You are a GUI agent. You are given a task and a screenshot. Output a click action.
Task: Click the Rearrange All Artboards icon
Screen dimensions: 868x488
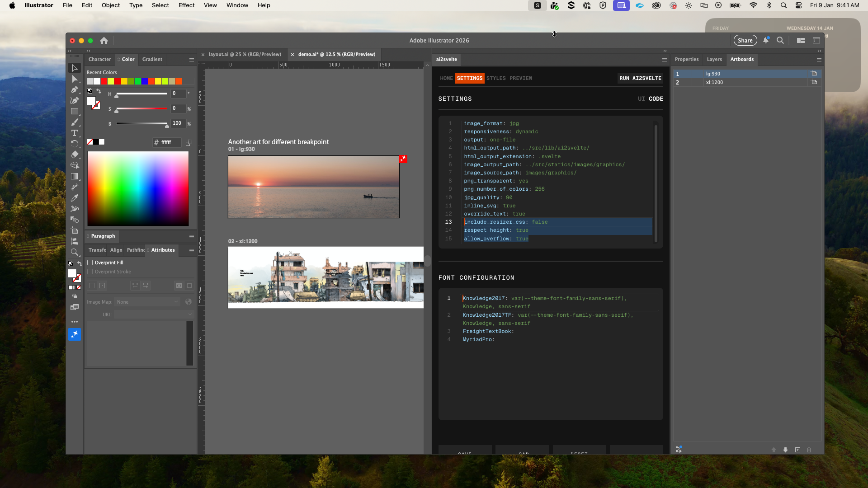[679, 449]
